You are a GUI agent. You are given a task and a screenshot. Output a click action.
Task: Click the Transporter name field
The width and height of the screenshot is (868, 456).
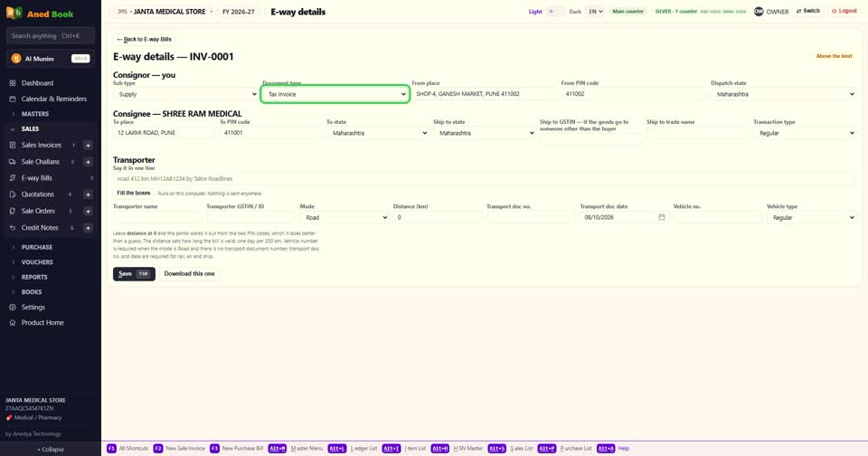157,217
